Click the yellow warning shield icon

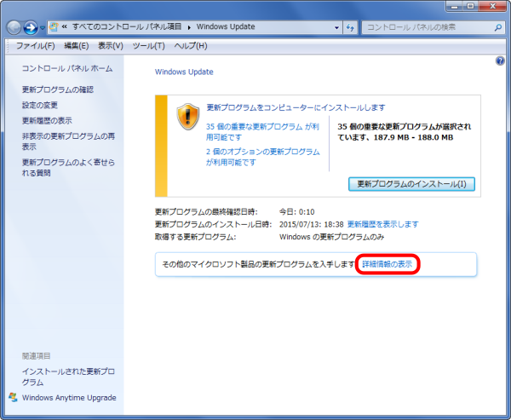point(188,117)
